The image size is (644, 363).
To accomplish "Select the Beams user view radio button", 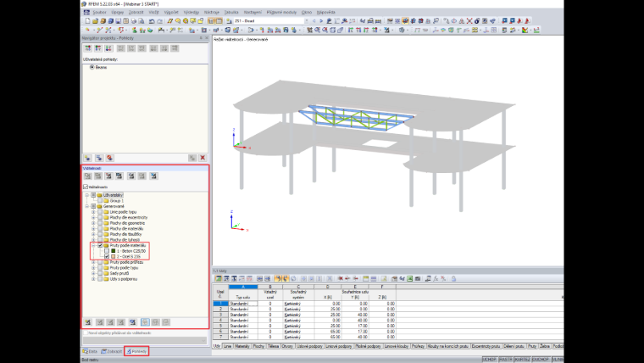I will 92,67.
